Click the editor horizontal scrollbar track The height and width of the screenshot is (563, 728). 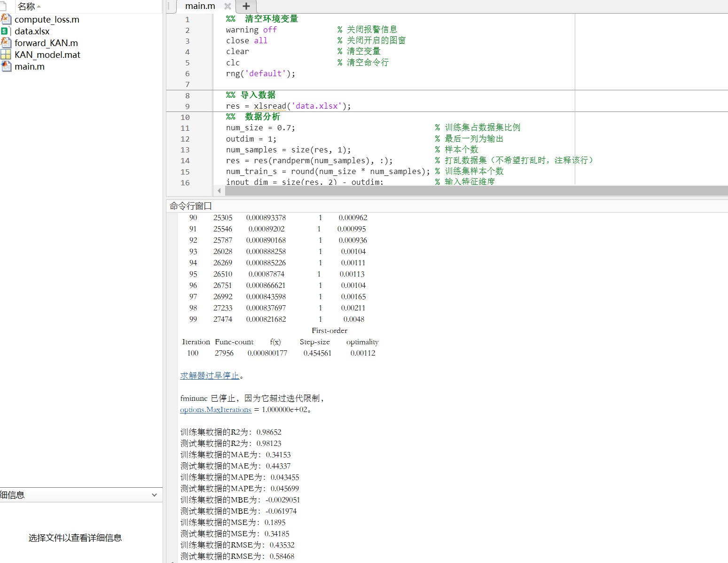(x=476, y=190)
